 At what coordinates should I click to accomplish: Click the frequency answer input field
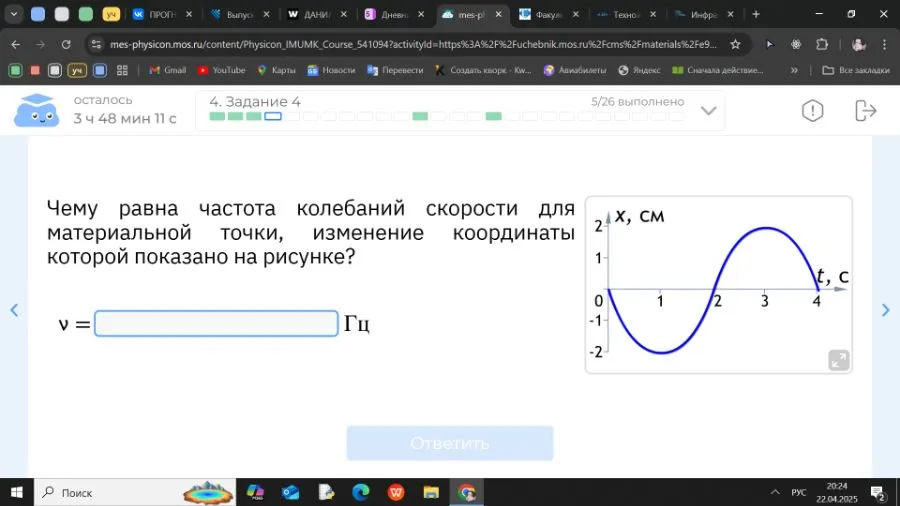(x=216, y=323)
